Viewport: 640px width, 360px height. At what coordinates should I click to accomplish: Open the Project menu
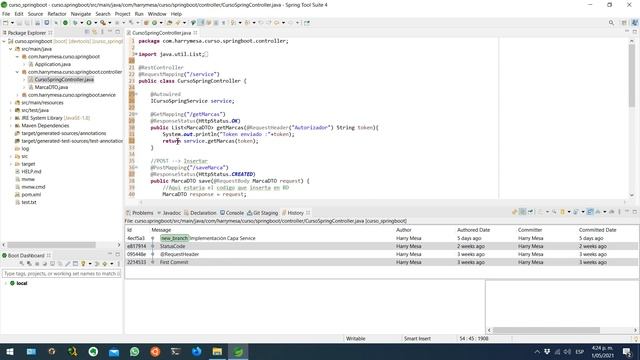[x=122, y=14]
